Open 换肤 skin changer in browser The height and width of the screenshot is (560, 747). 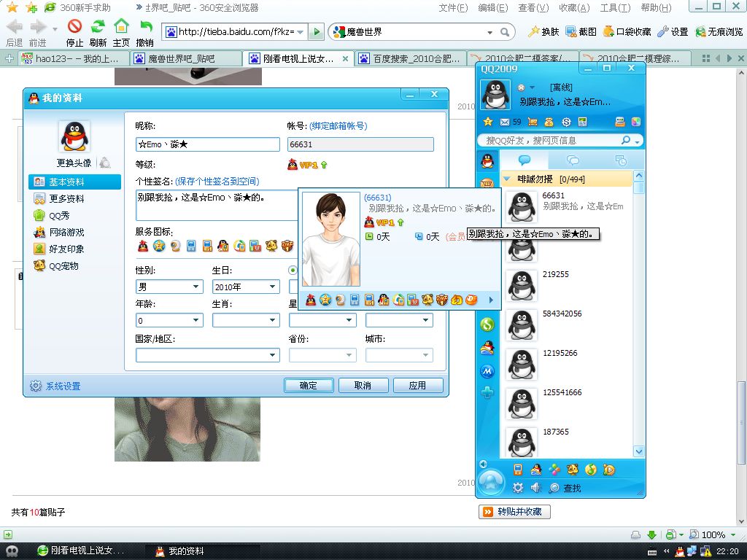pyautogui.click(x=544, y=32)
